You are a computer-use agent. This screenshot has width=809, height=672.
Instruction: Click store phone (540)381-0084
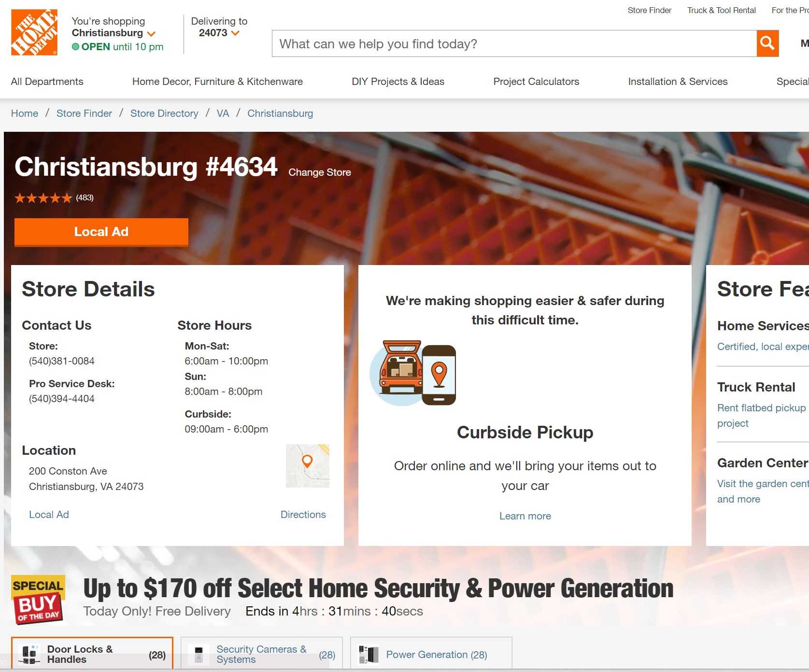tap(62, 361)
